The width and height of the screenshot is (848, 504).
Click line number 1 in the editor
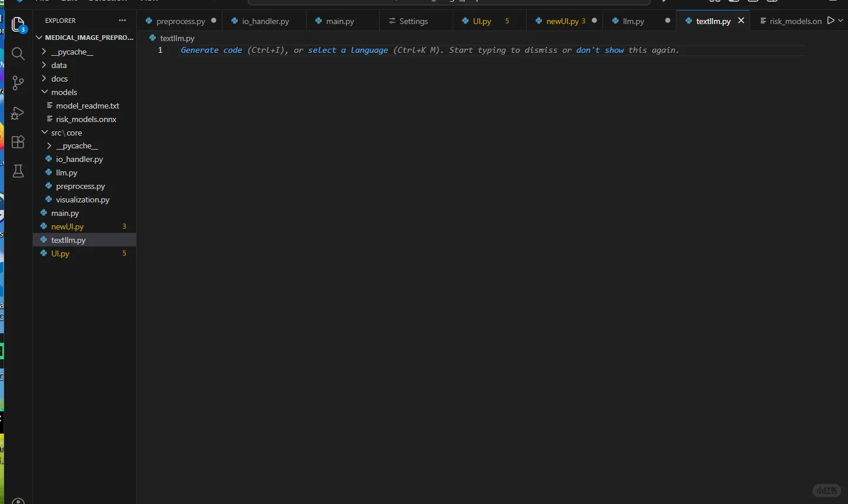[160, 50]
